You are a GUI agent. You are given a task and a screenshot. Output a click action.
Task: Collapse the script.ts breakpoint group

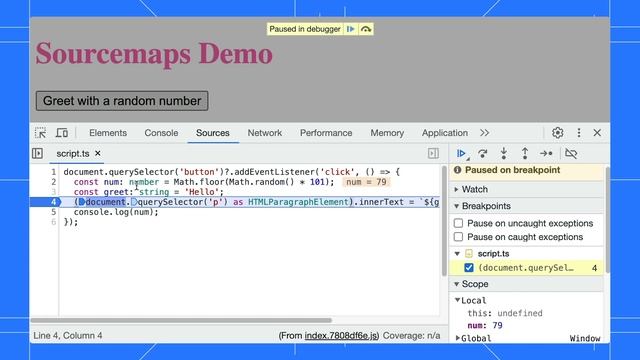click(x=457, y=253)
